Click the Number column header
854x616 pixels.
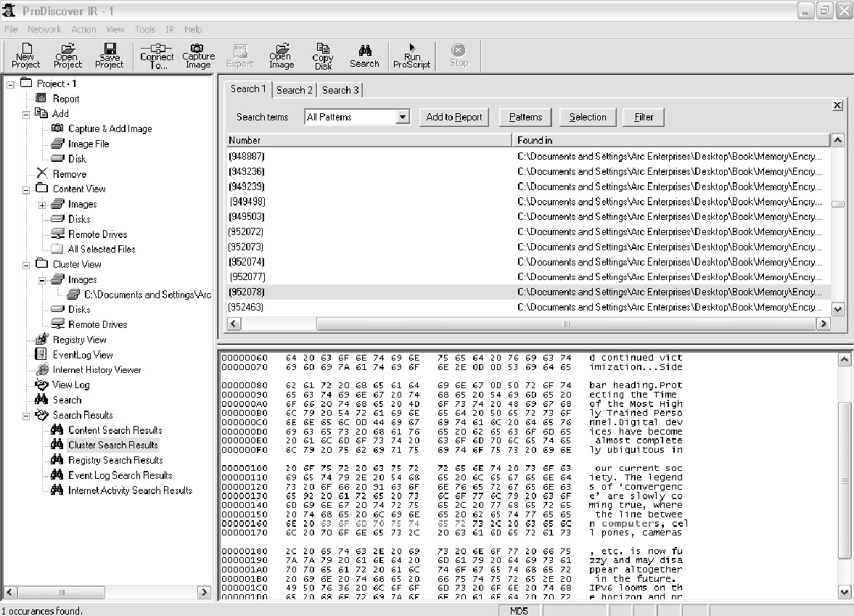[x=369, y=140]
